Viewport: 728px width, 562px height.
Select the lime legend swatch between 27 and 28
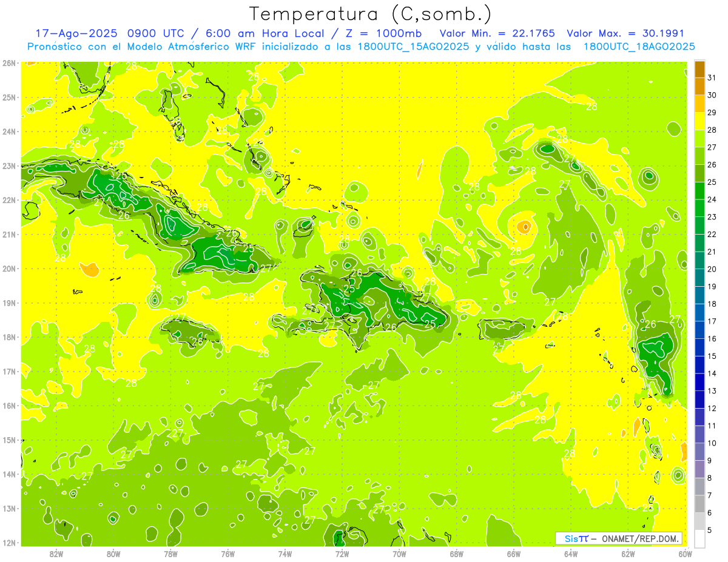pyautogui.click(x=699, y=139)
